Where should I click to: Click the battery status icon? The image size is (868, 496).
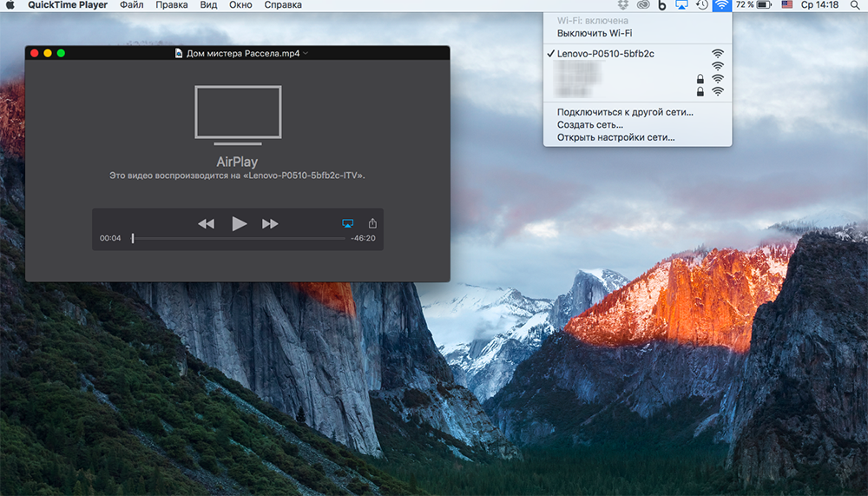(x=764, y=5)
